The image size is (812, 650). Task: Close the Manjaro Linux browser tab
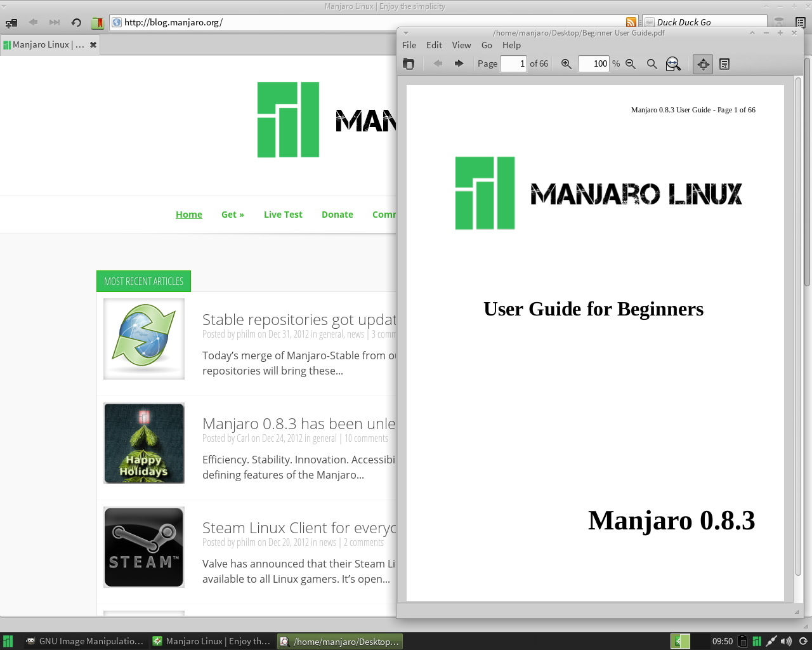point(93,45)
